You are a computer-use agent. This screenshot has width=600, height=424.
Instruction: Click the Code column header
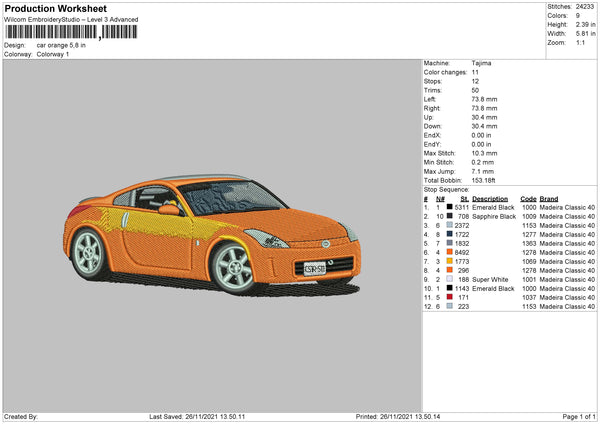tap(529, 198)
